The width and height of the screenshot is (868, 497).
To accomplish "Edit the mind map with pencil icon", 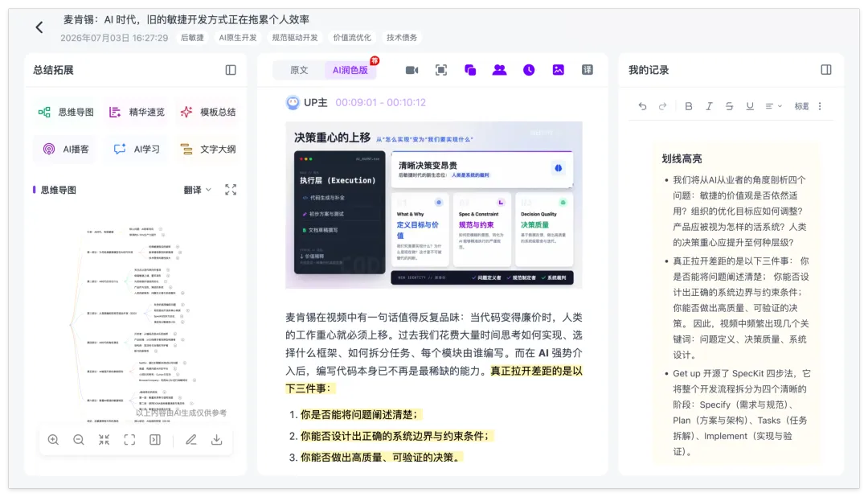I will point(191,440).
